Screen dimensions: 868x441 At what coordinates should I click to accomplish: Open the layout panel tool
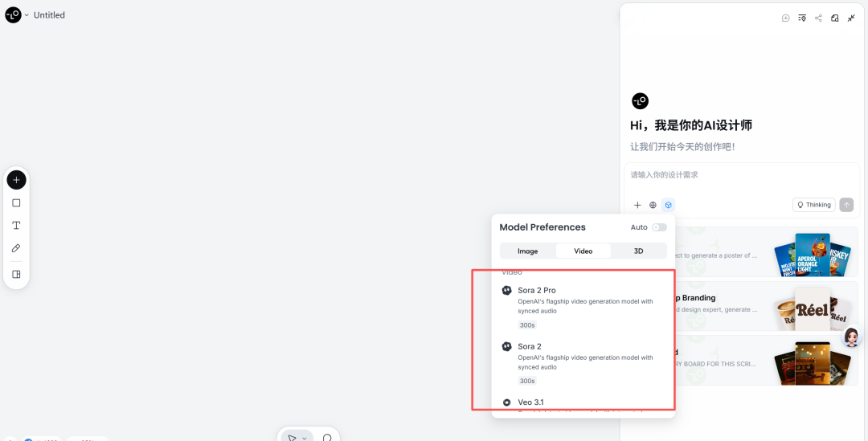click(x=16, y=274)
